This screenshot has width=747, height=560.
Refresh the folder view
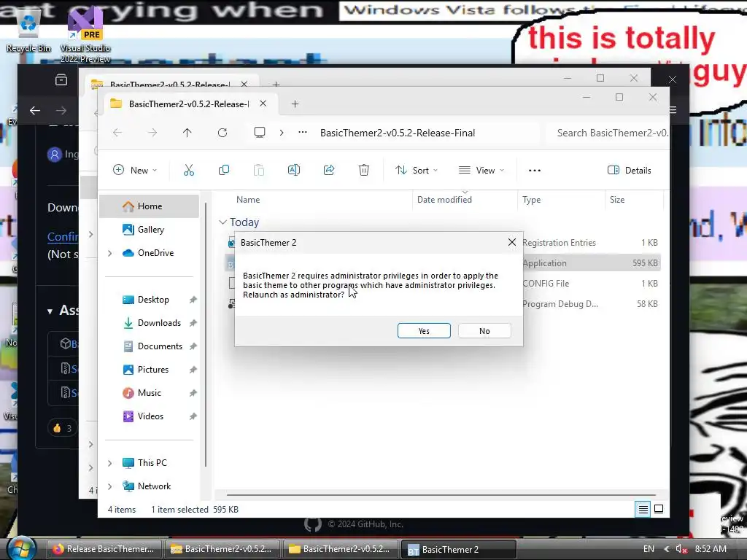pyautogui.click(x=222, y=133)
